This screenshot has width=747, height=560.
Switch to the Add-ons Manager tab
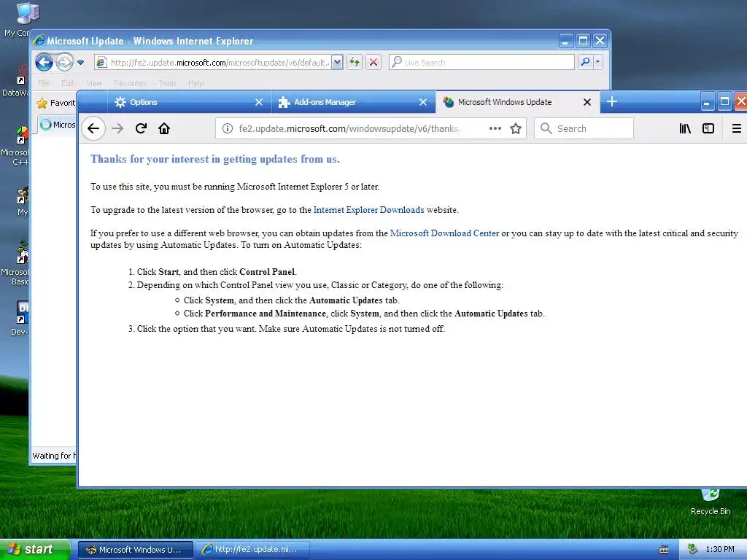354,102
